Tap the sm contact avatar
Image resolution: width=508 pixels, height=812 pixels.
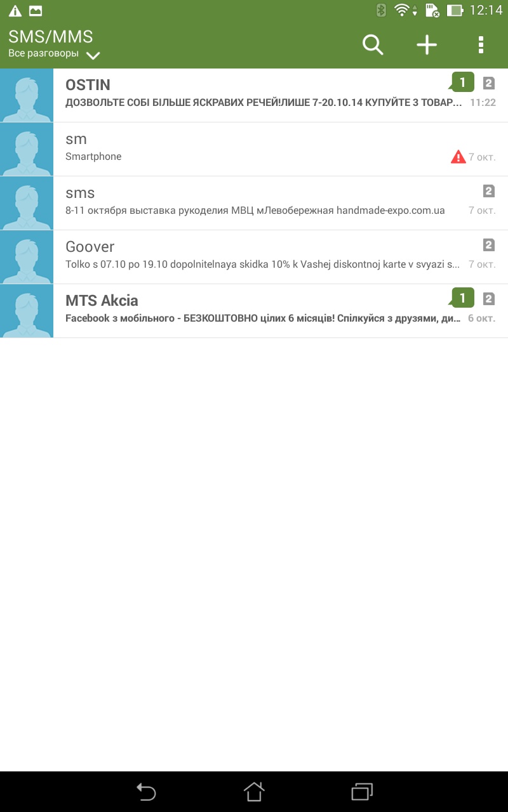click(x=27, y=149)
